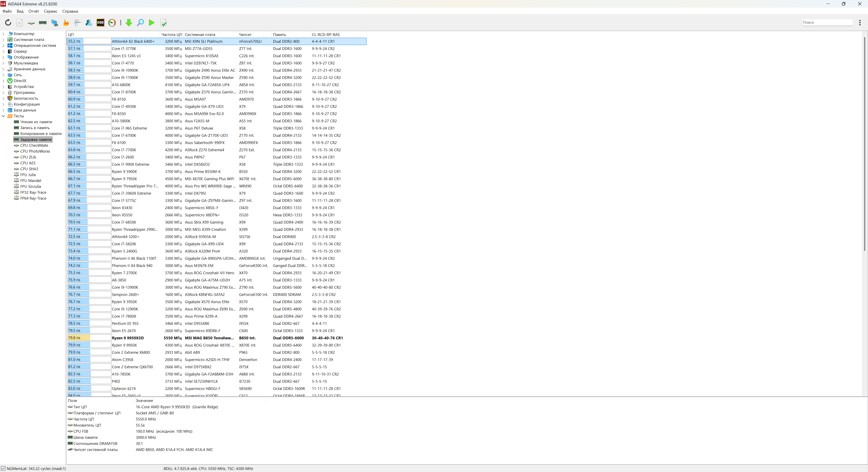Sort by Частота ЦП column header

[171, 34]
